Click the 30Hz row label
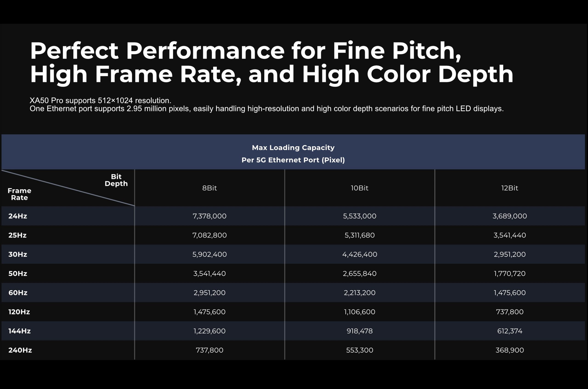 tap(18, 254)
